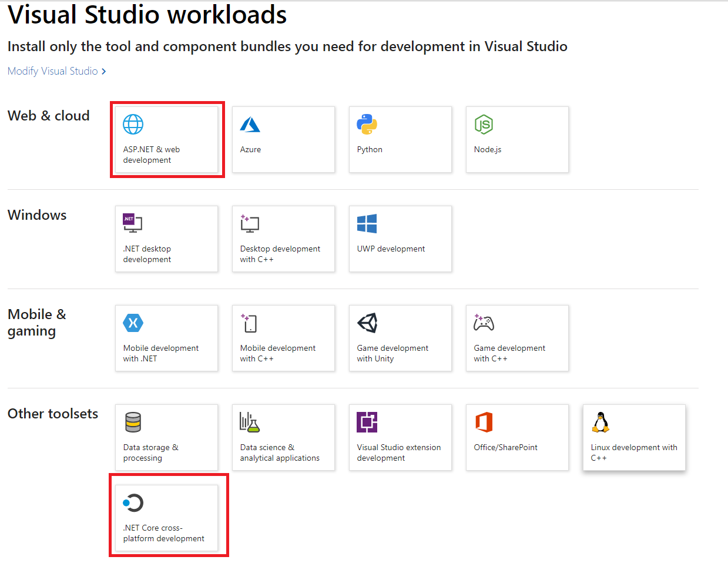728x570 pixels.
Task: Choose the Node.js workload label
Action: click(x=488, y=149)
